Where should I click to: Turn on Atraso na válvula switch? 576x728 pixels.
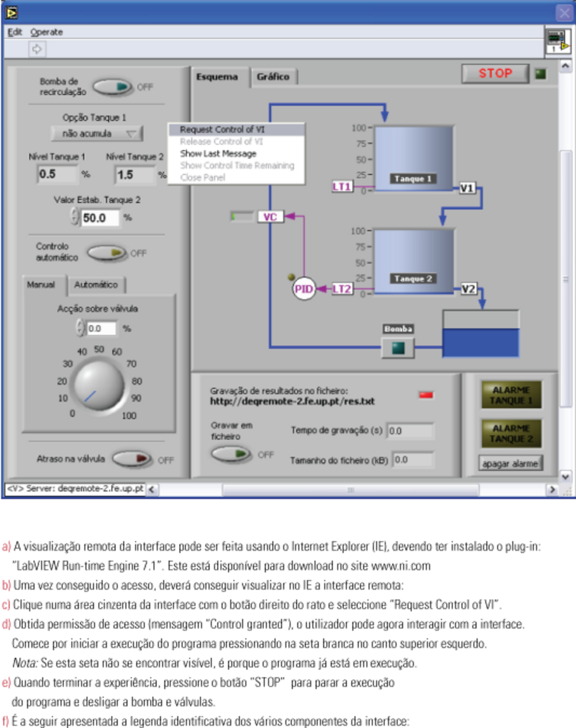(x=132, y=459)
